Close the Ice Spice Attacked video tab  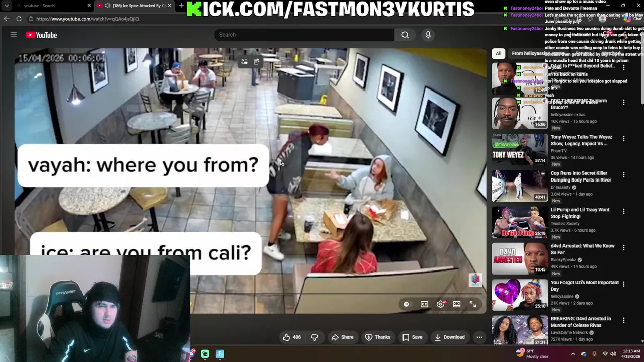[x=169, y=6]
